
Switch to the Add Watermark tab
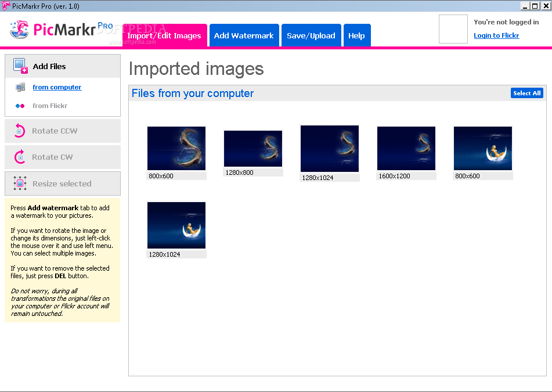[244, 35]
